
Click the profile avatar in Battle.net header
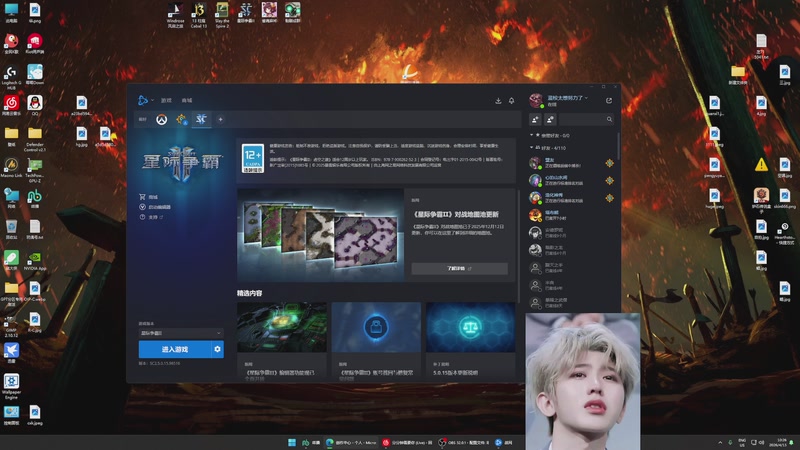tap(536, 101)
